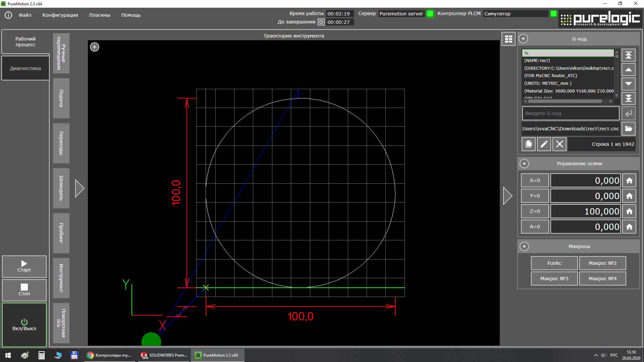
Task: Home the Z axis
Action: coord(629,212)
